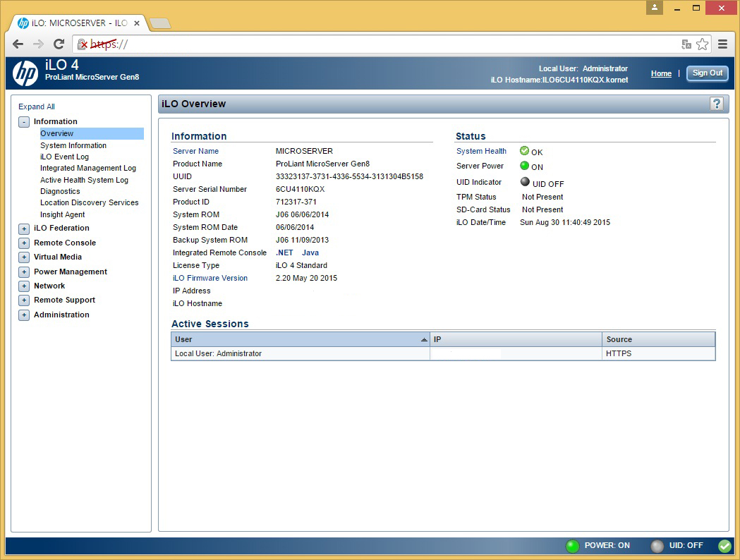
Task: Expand the iLO Federation section
Action: tap(24, 229)
